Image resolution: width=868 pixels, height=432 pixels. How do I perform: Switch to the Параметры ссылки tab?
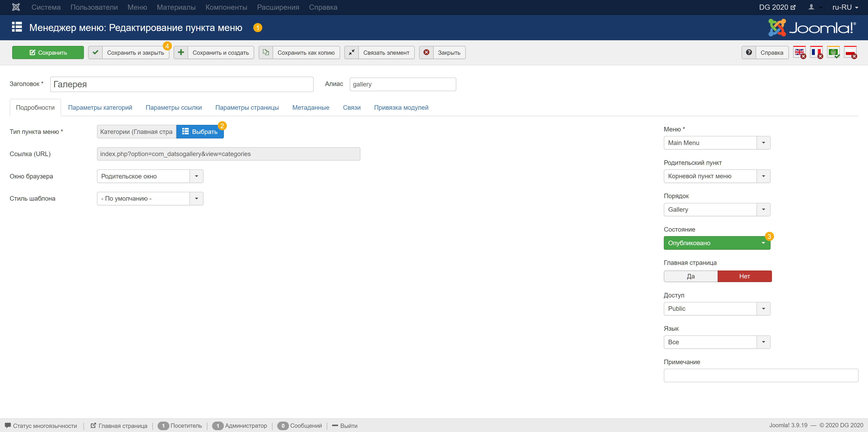tap(174, 107)
